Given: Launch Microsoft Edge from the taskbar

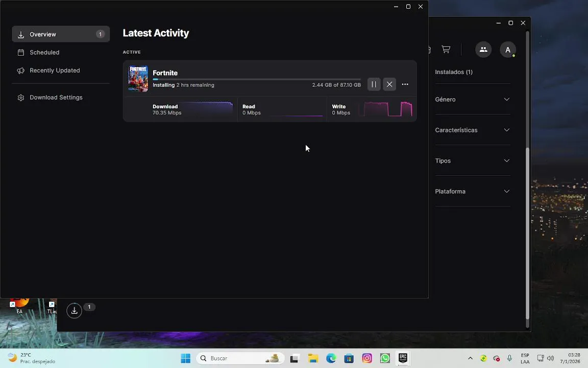Looking at the screenshot, I should [331, 358].
